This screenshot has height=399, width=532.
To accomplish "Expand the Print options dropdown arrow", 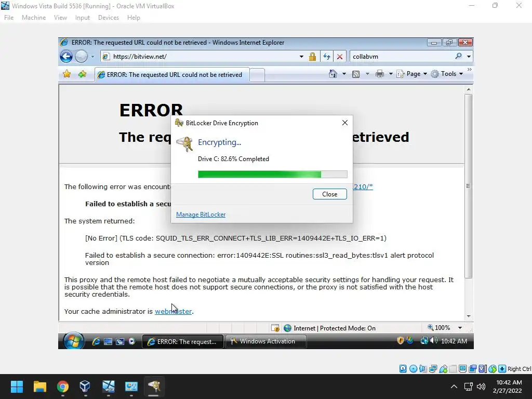I will click(391, 74).
